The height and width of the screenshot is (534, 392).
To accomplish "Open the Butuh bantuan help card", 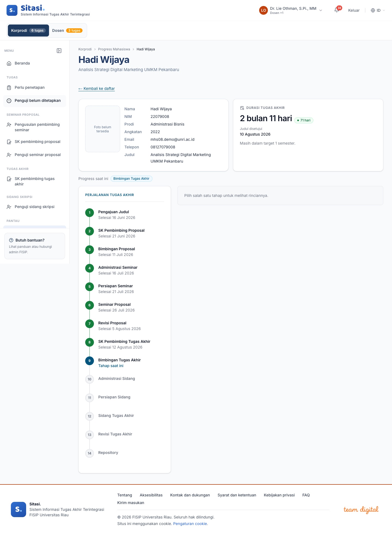I will click(35, 246).
